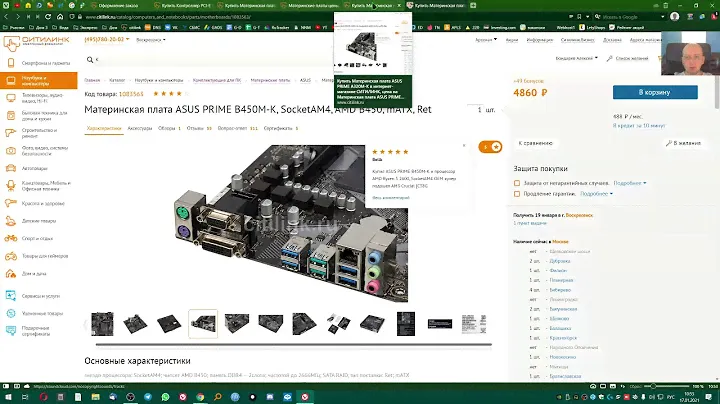Click the blue В корзину button

655,92
